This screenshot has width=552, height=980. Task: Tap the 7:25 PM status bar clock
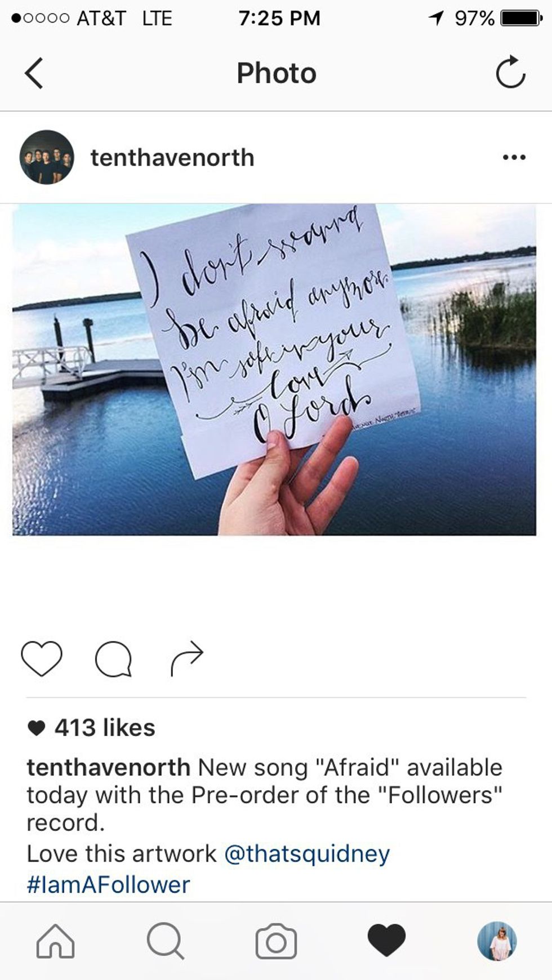click(x=279, y=19)
